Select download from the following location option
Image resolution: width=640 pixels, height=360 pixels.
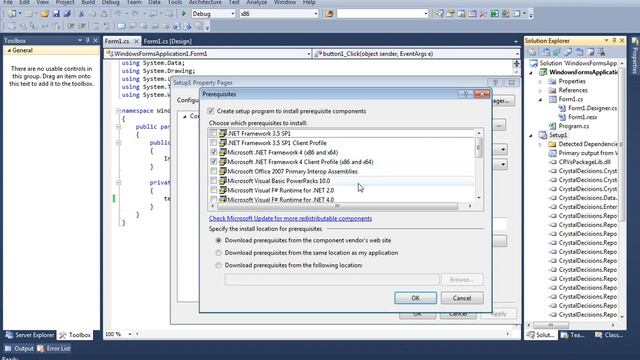218,265
